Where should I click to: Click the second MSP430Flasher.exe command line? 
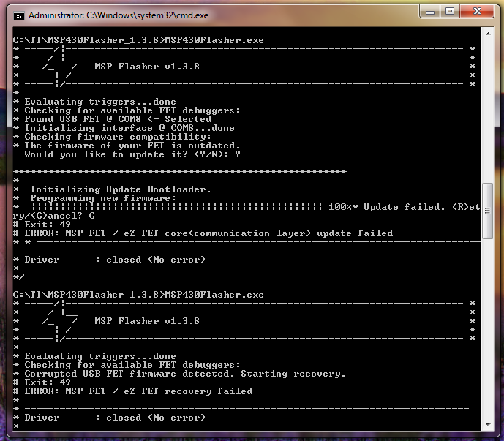[x=138, y=295]
